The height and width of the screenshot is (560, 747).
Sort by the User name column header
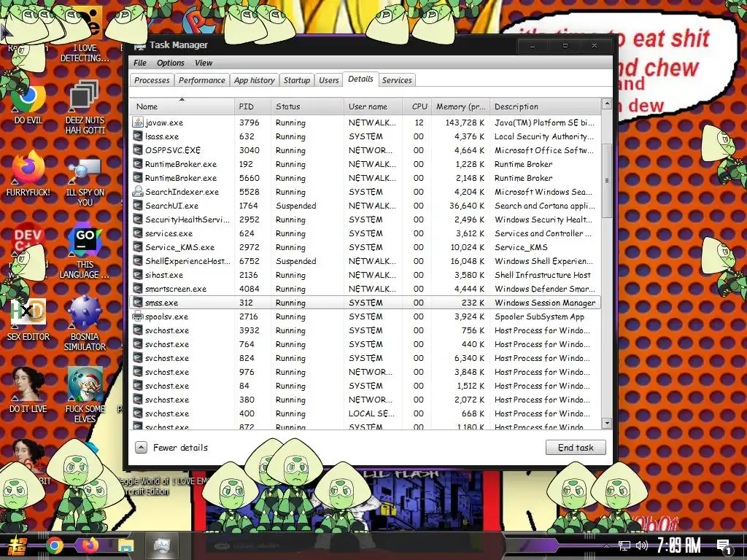click(x=373, y=106)
